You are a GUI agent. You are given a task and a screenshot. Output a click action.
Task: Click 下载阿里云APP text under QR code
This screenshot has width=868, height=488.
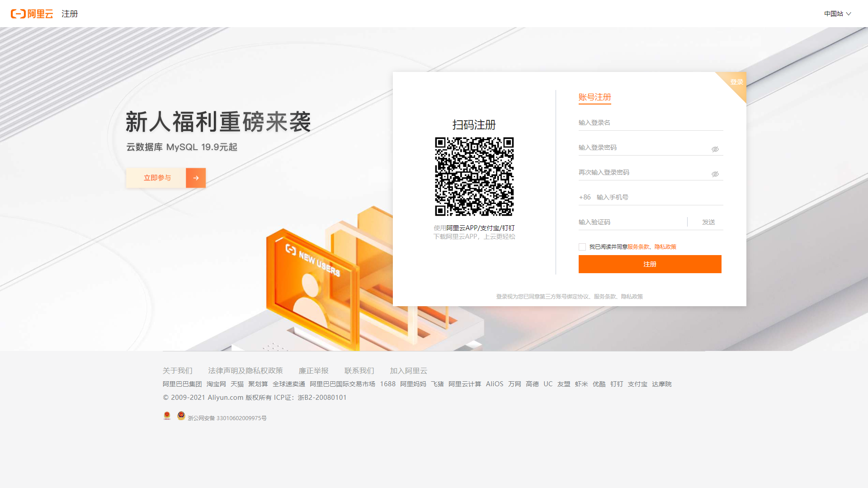pyautogui.click(x=456, y=237)
